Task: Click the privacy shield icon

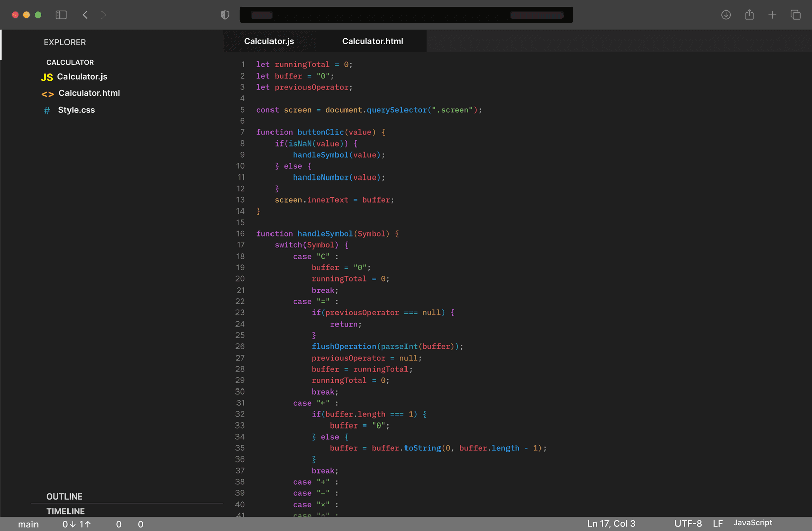Action: point(225,15)
